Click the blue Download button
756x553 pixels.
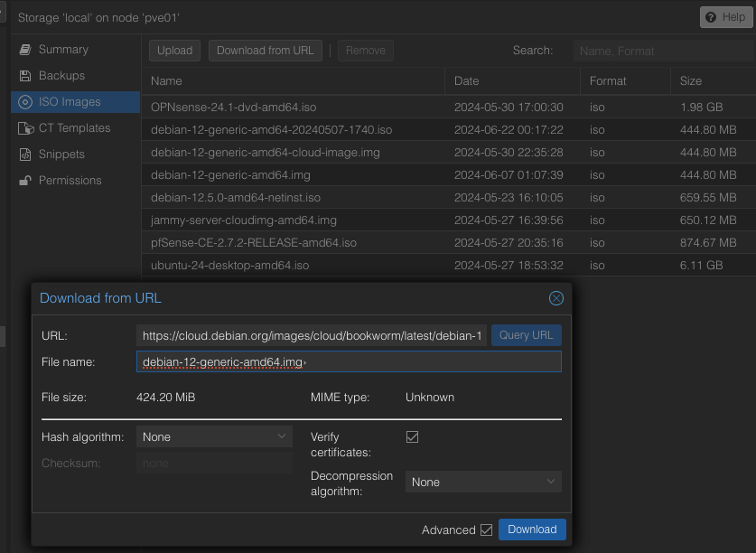532,530
